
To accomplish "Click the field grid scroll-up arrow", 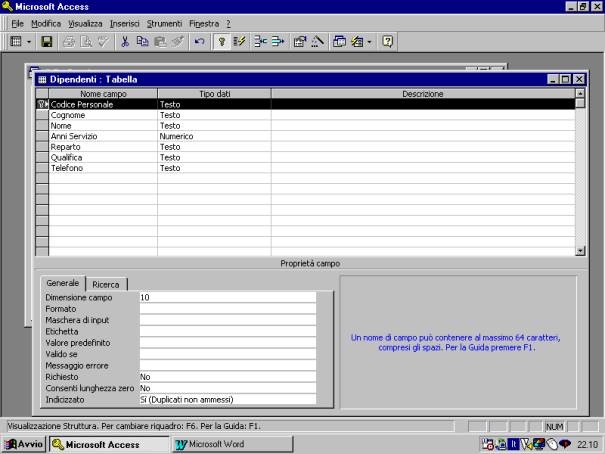I will tap(580, 93).
